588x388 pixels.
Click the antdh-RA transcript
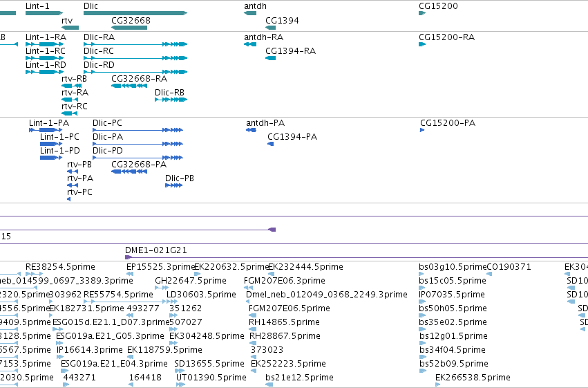click(250, 44)
